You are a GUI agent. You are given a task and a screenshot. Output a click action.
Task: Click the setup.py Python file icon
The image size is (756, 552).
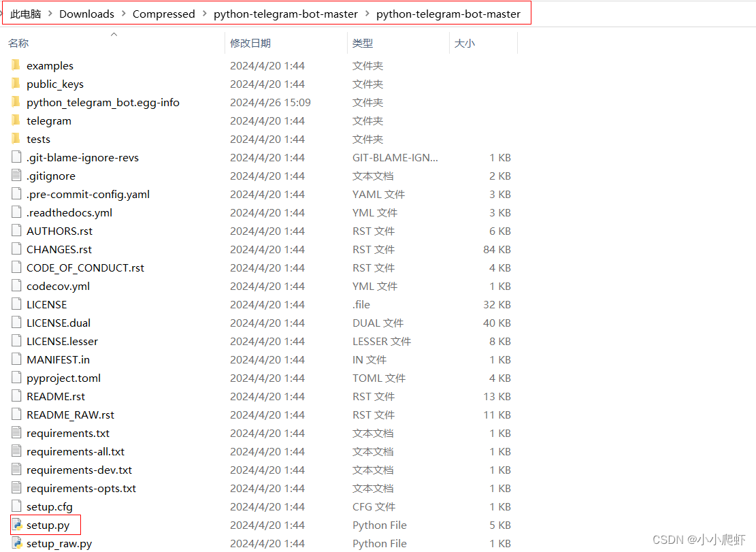coord(18,525)
